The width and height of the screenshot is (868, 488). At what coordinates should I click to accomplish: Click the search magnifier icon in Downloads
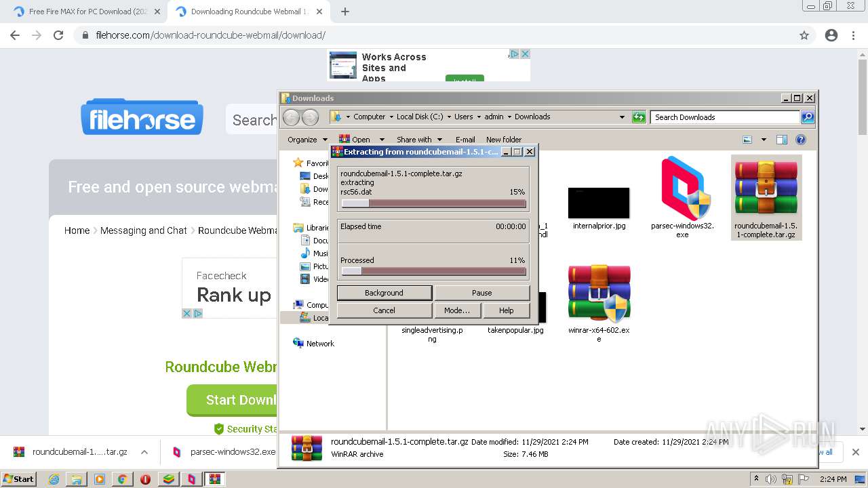(x=808, y=117)
